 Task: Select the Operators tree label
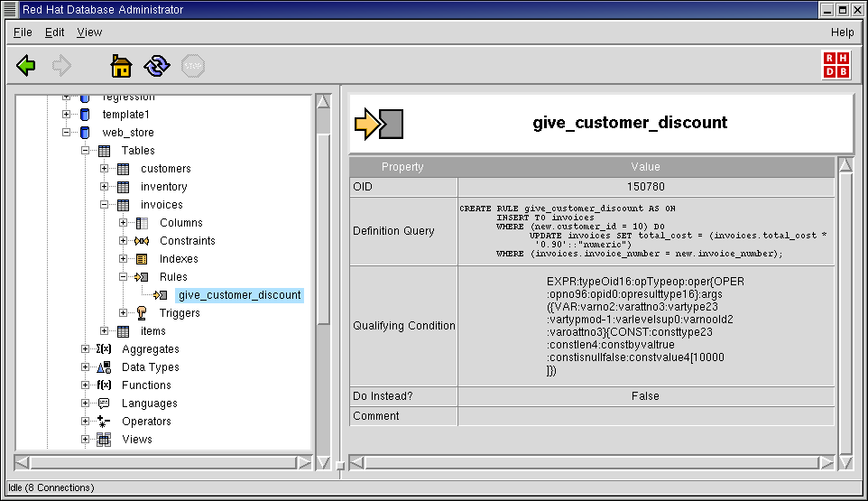coord(146,422)
